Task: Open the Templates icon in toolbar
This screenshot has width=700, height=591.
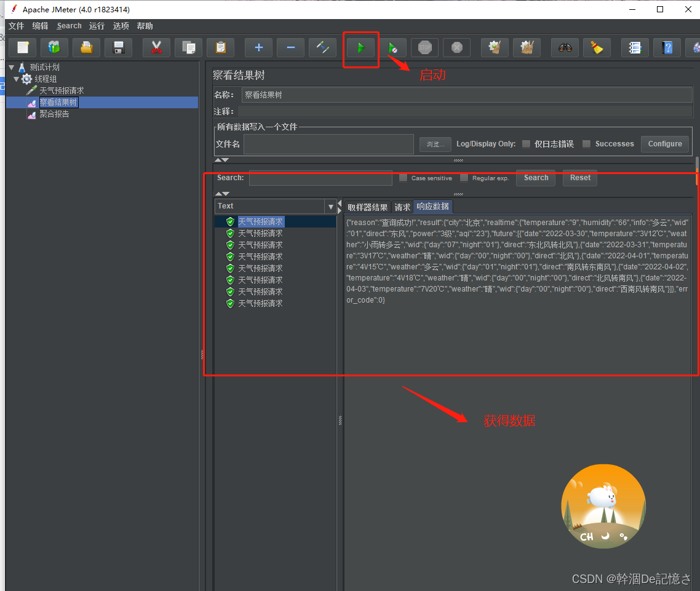Action: (55, 47)
